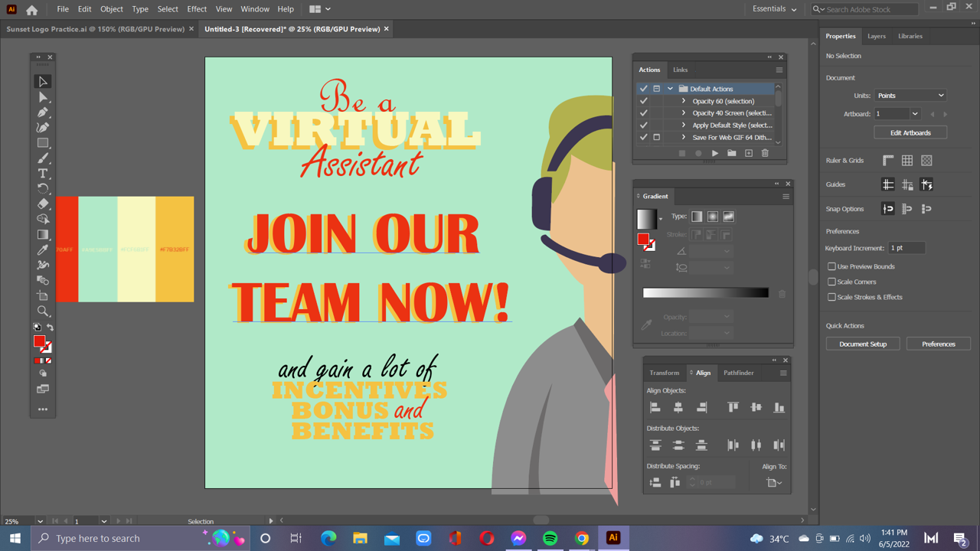This screenshot has height=551, width=980.
Task: Enable Scale Strokes & Effects checkbox
Action: tap(831, 297)
